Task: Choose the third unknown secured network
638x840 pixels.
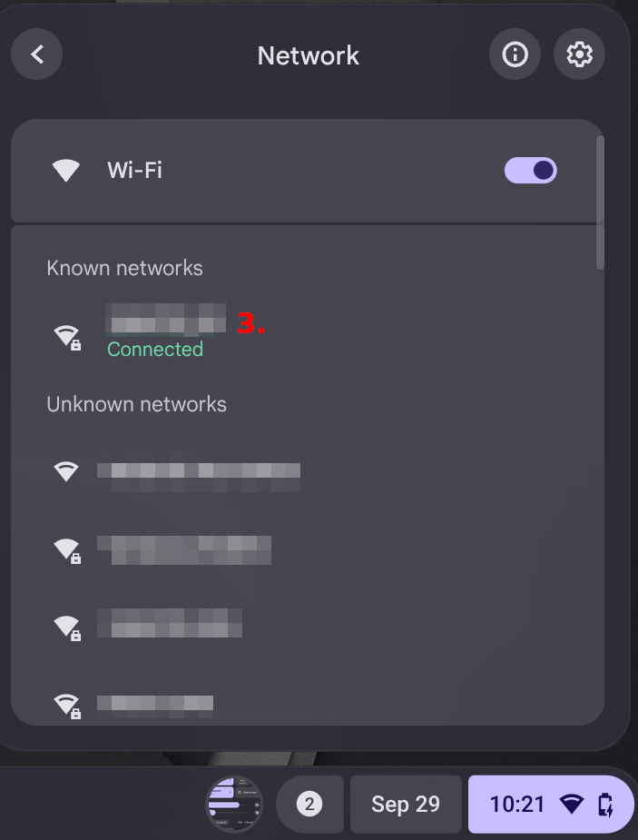Action: [170, 626]
